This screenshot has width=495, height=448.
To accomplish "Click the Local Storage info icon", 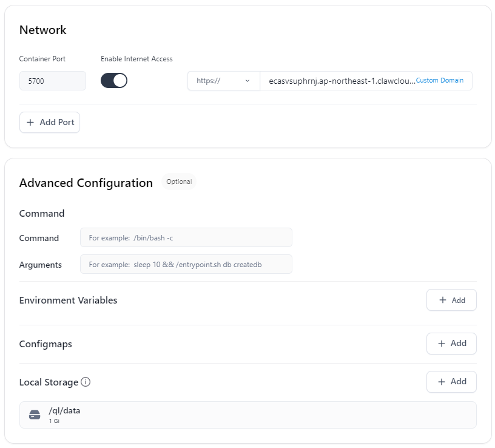I will (x=86, y=382).
